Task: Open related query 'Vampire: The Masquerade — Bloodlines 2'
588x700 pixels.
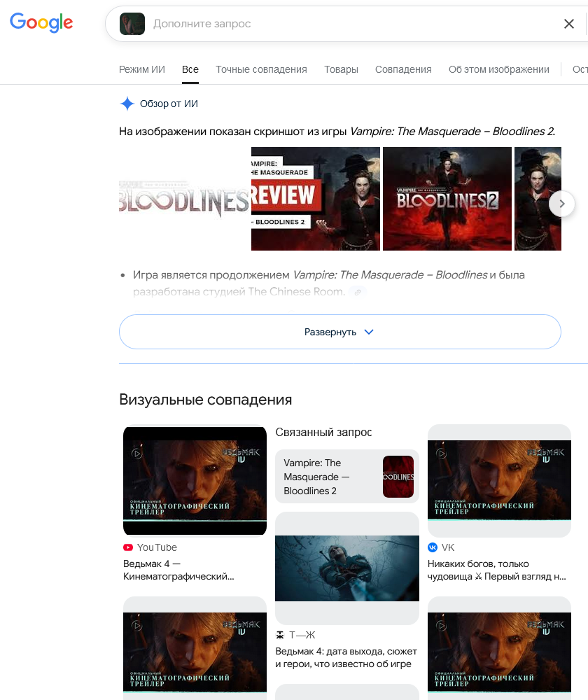Action: click(x=347, y=476)
